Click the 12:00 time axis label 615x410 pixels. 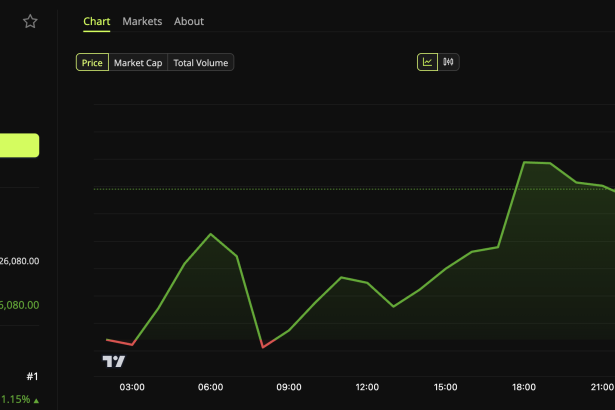367,387
